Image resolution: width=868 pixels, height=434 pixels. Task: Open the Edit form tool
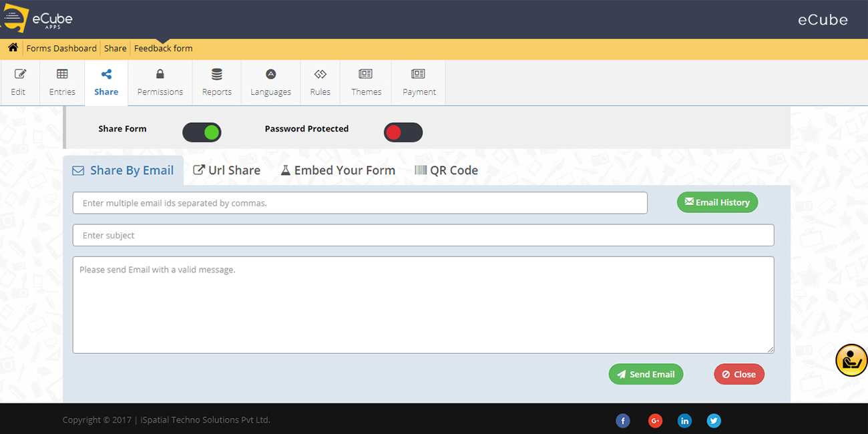19,83
